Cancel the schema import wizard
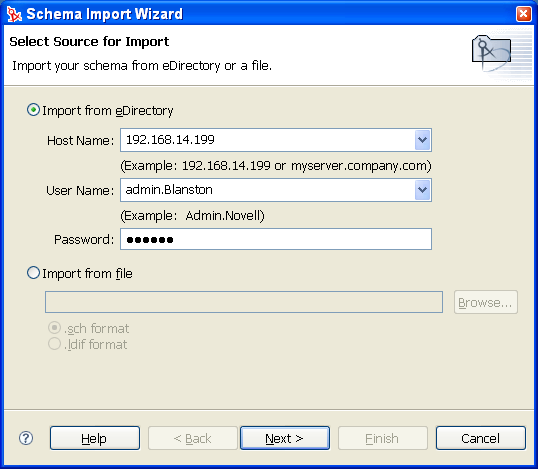This screenshot has height=469, width=538. [x=481, y=438]
